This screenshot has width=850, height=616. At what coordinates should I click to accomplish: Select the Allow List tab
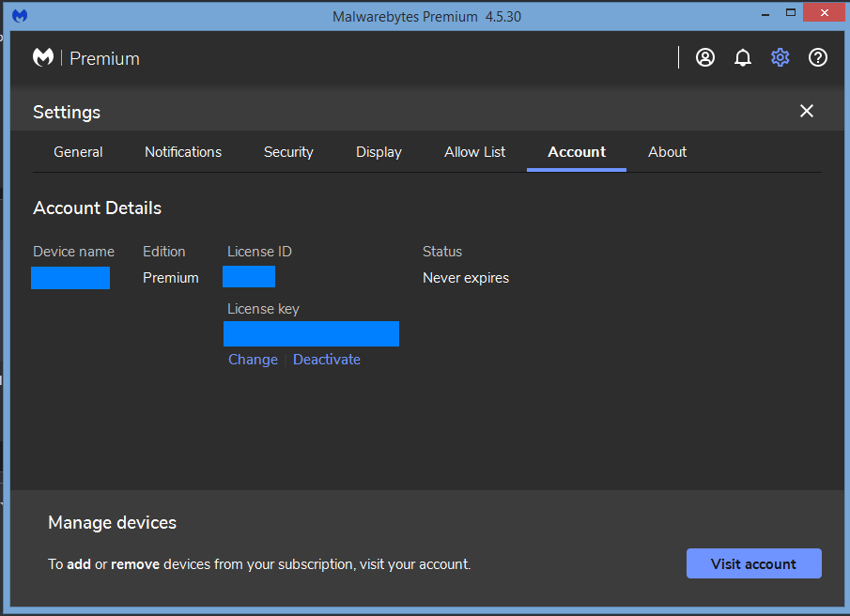click(x=475, y=152)
